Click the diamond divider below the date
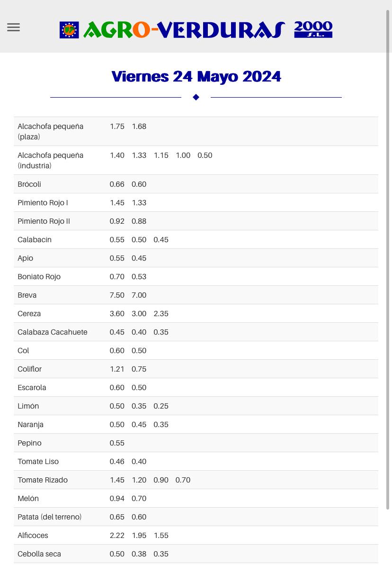Image resolution: width=392 pixels, height=565 pixels. 196,97
